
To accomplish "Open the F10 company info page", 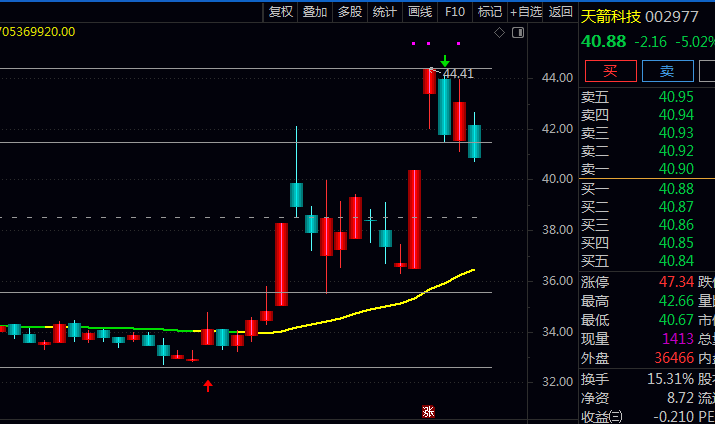I will click(455, 11).
